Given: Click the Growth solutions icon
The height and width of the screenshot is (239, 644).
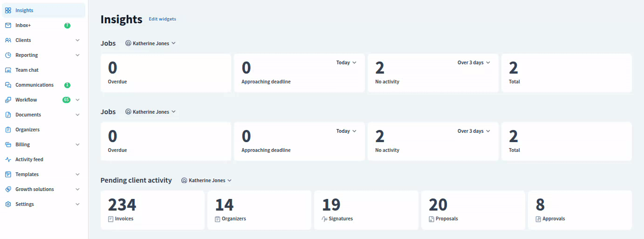Looking at the screenshot, I should coord(8,189).
